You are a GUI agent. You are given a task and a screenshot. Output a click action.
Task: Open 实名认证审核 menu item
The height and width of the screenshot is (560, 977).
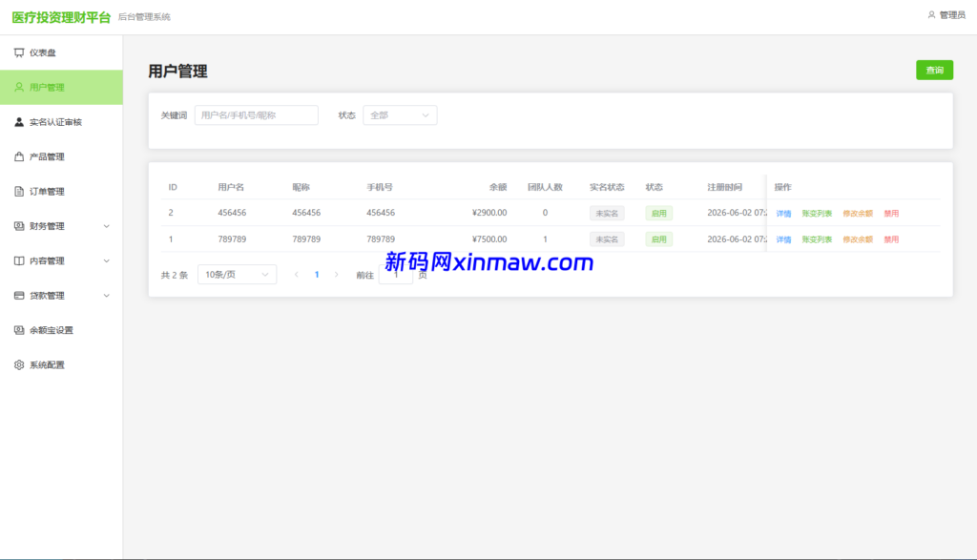pyautogui.click(x=61, y=122)
